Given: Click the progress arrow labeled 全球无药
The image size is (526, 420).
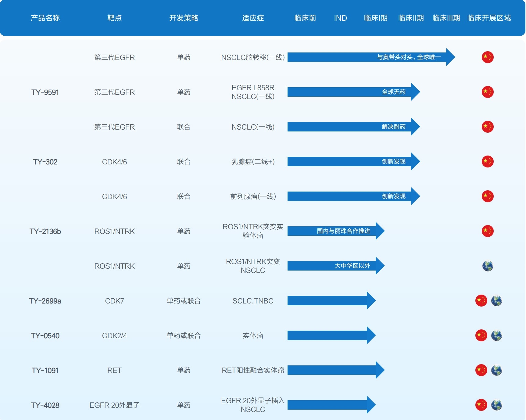Looking at the screenshot, I should click(354, 92).
